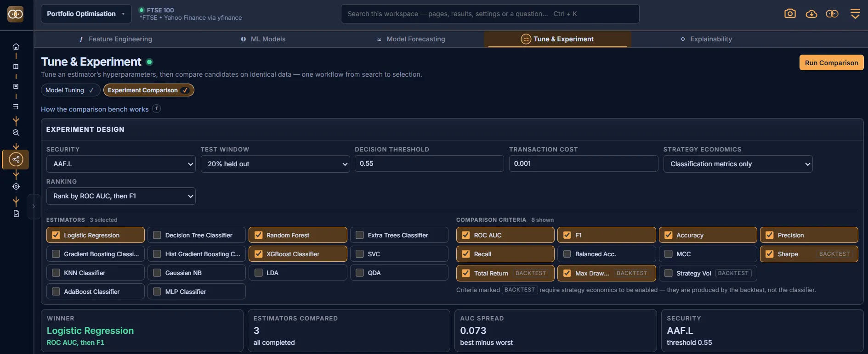Click the highlighted share-nodes icon in the sidebar

pyautogui.click(x=16, y=159)
